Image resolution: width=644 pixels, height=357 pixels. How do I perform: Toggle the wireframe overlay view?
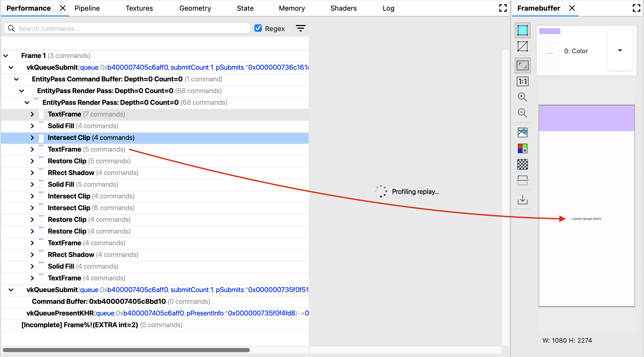tap(523, 46)
